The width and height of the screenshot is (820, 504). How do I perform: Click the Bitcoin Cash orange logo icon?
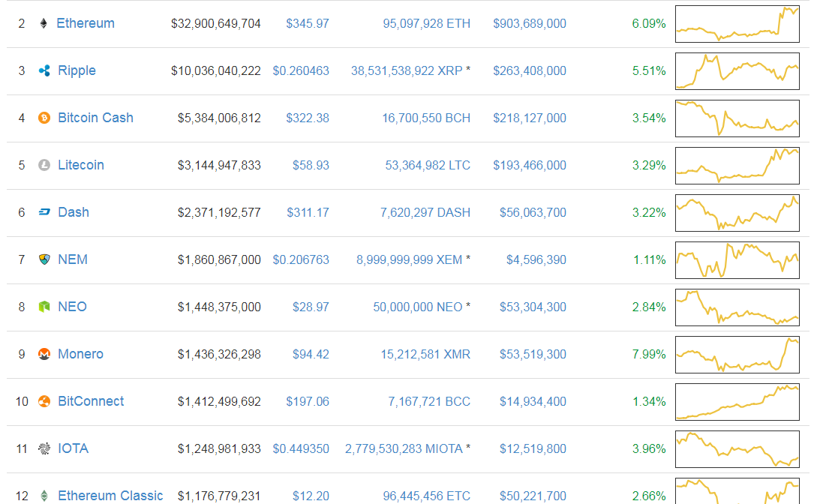pyautogui.click(x=44, y=118)
